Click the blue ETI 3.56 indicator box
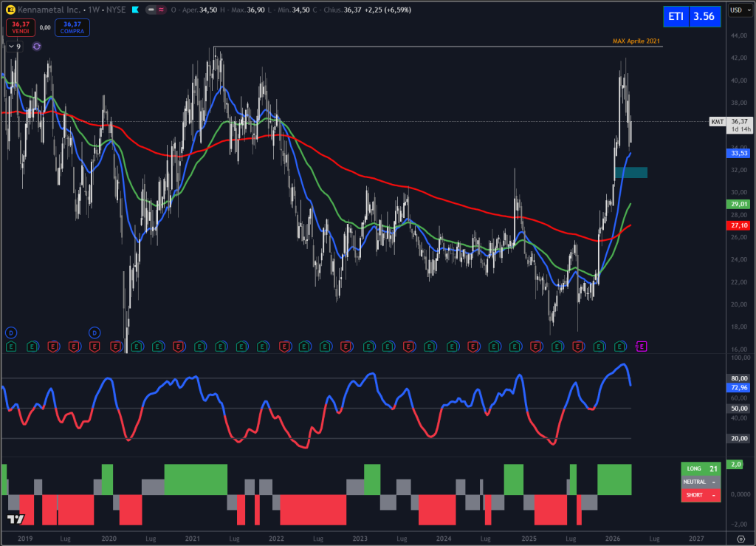Screen dimensions: 756x546 click(x=692, y=16)
